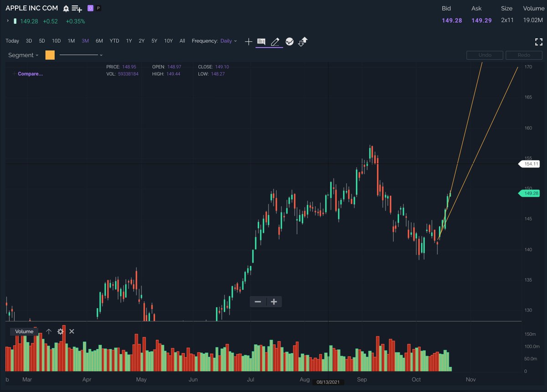Switch range to 3D
Viewport: 547px width, 392px height.
(x=29, y=41)
